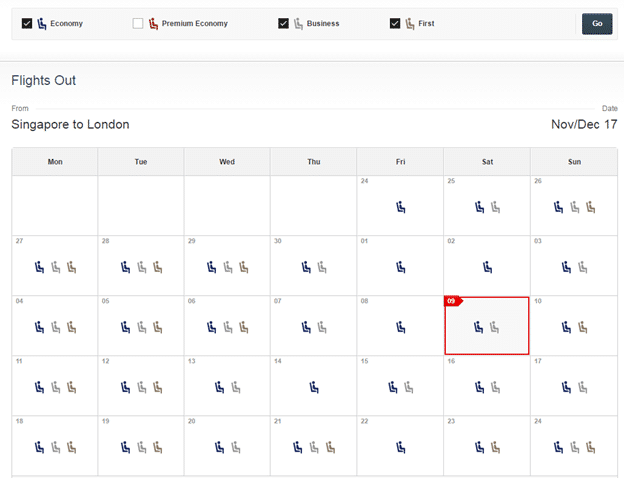This screenshot has width=624, height=478.
Task: Click the red 09 date flag
Action: (x=453, y=301)
